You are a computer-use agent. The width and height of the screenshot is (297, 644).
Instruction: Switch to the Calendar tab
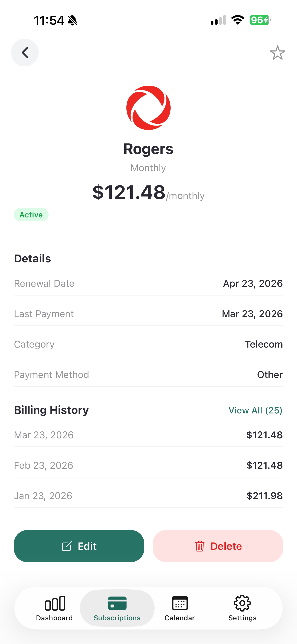[x=180, y=608]
